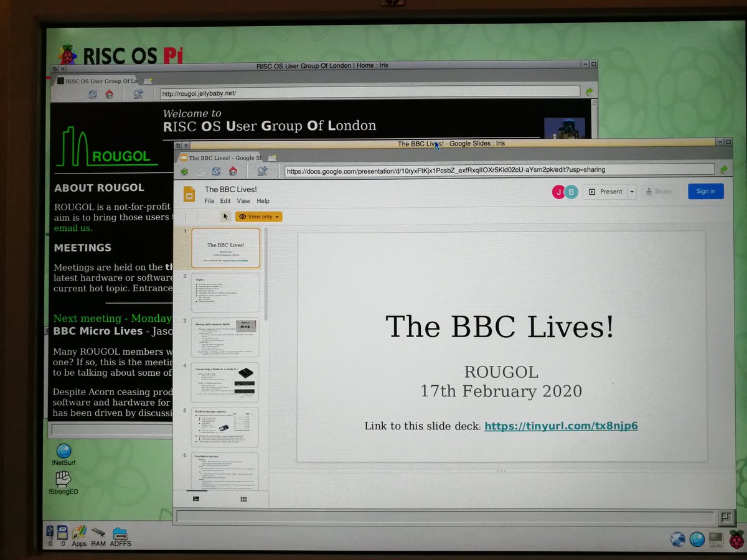Switch to grid view at bottom of slide panel
747x560 pixels.
point(243,499)
